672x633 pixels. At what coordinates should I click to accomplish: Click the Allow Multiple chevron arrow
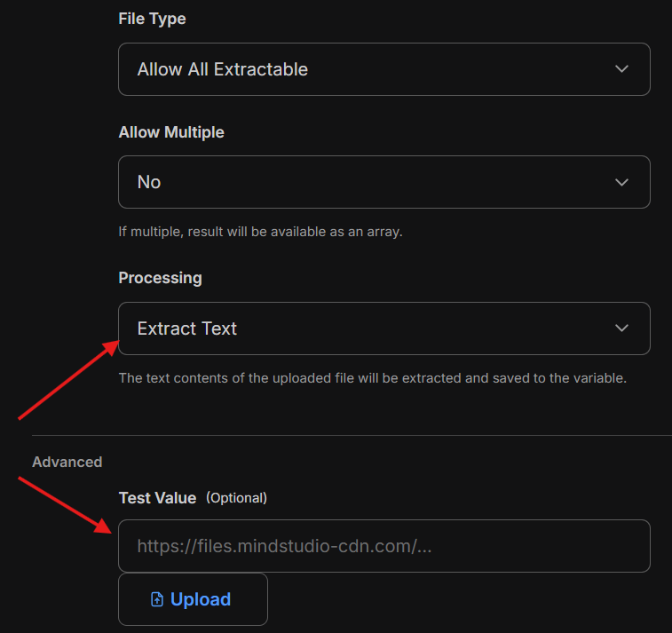[x=621, y=182]
